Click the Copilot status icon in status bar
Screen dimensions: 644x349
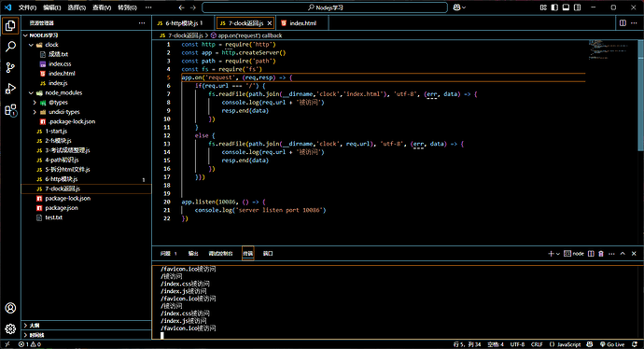coord(590,344)
